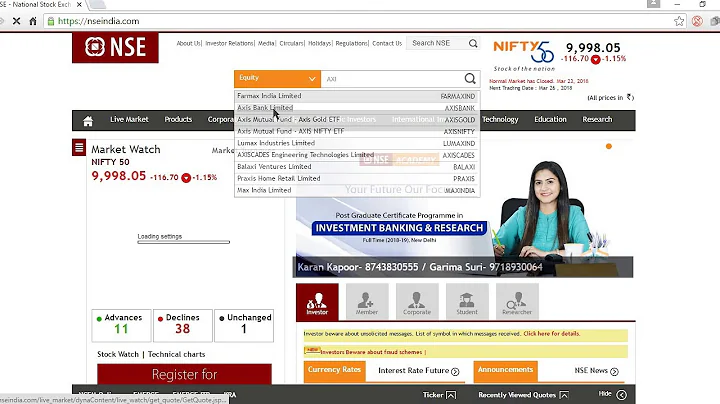Viewport: 720px width, 404px height.
Task: Open the Live Market menu
Action: (x=129, y=119)
